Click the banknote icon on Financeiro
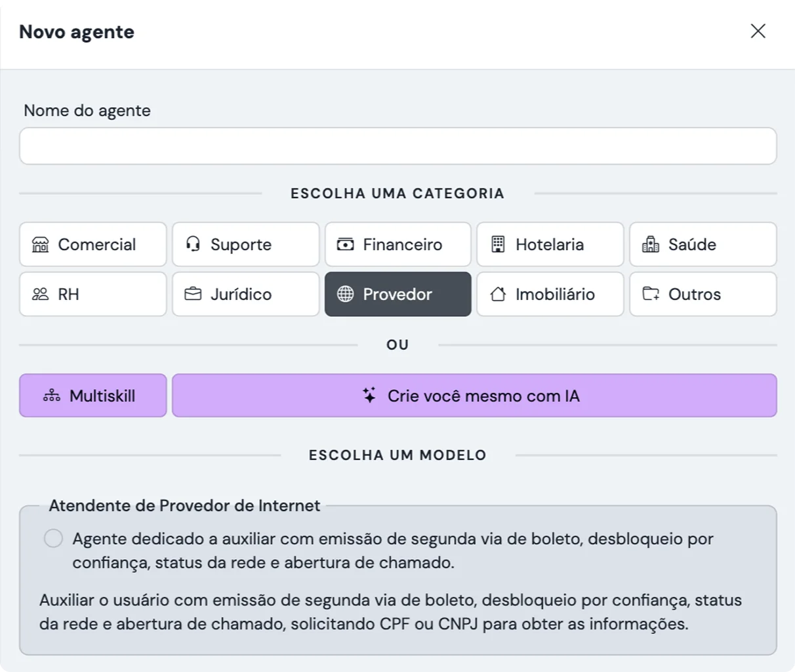 coord(345,245)
